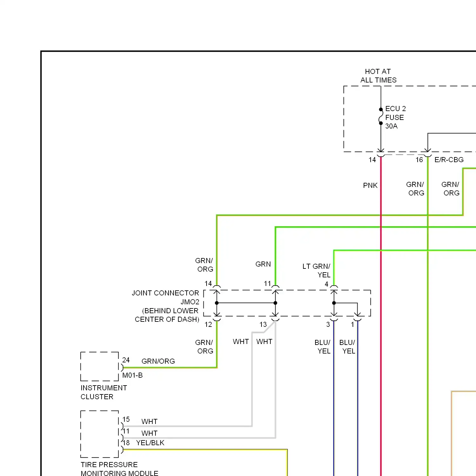Click the "BLU/YEL" label beside pin 3

(323, 347)
